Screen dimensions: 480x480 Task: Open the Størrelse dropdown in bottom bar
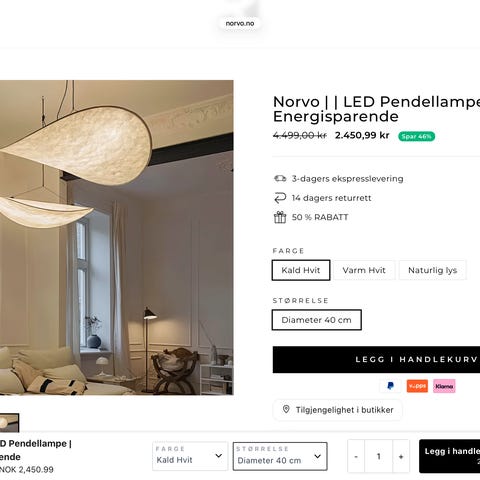(280, 456)
